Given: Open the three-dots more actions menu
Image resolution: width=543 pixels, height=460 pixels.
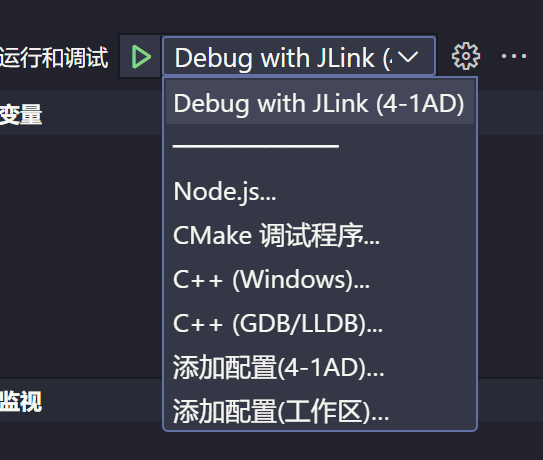Looking at the screenshot, I should tap(514, 56).
